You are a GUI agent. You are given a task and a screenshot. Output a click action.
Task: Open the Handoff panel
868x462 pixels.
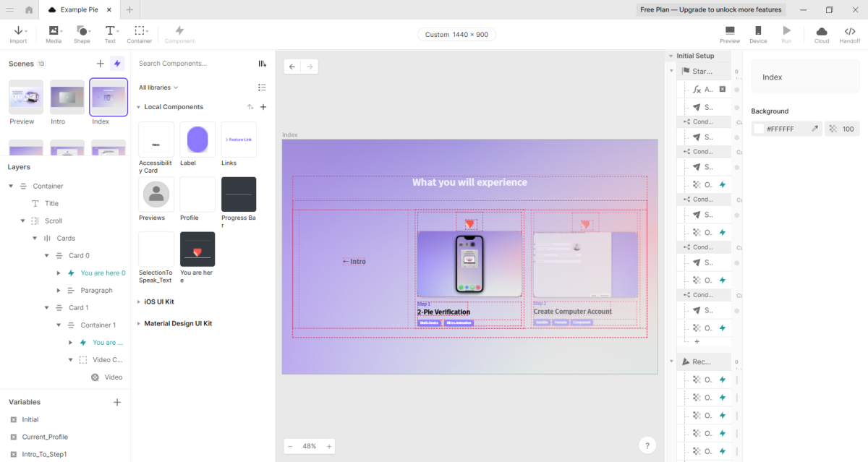850,33
